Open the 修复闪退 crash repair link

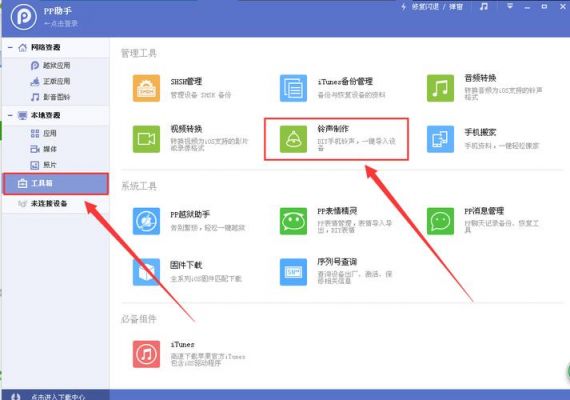425,7
